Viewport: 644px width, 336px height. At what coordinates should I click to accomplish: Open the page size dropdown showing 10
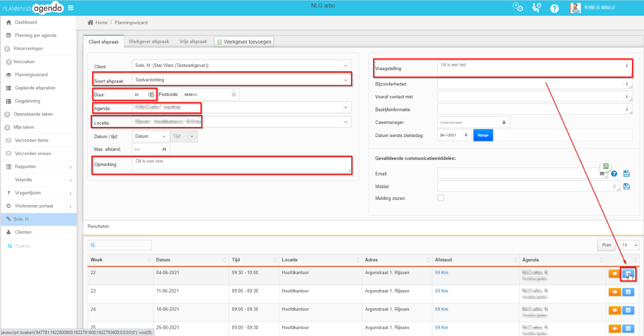tap(630, 245)
